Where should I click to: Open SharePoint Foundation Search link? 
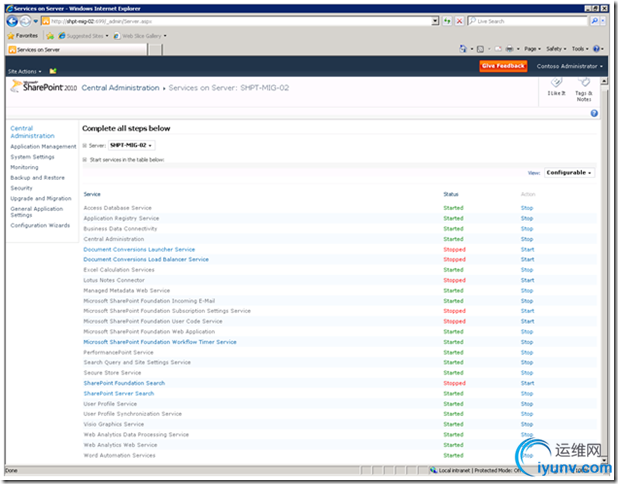124,383
